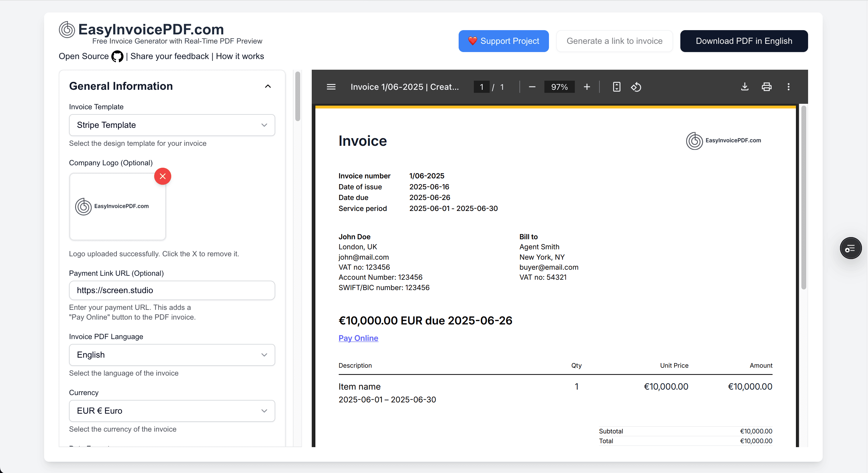Click 'Date due' value 2025-06-26
868x473 pixels.
click(430, 198)
